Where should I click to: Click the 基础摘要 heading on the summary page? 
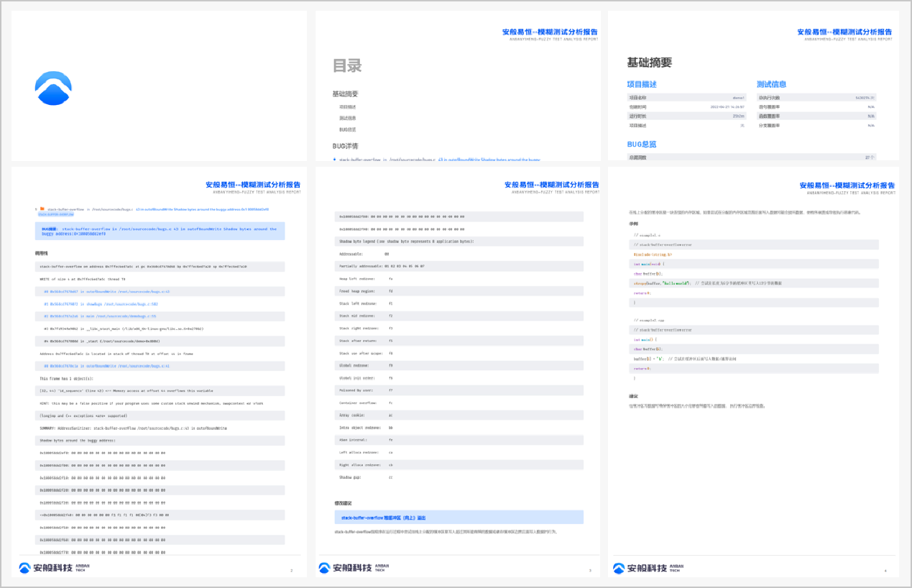point(649,63)
